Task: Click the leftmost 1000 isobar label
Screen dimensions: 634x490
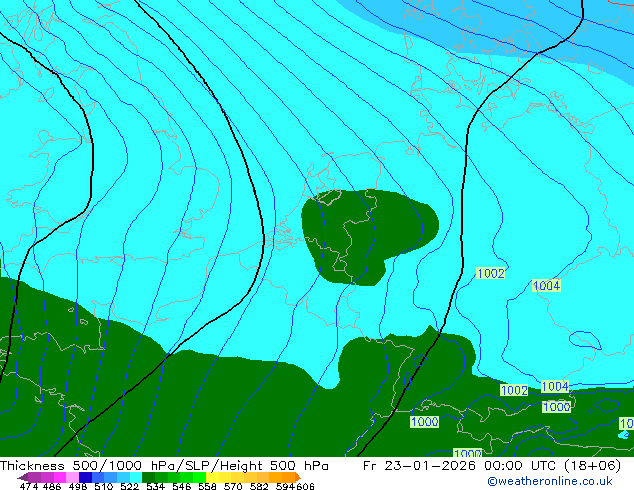Action: 424,422
